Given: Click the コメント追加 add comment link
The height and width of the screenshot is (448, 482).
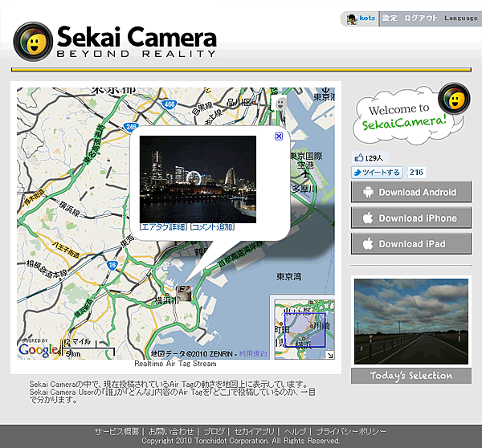Looking at the screenshot, I should [212, 227].
